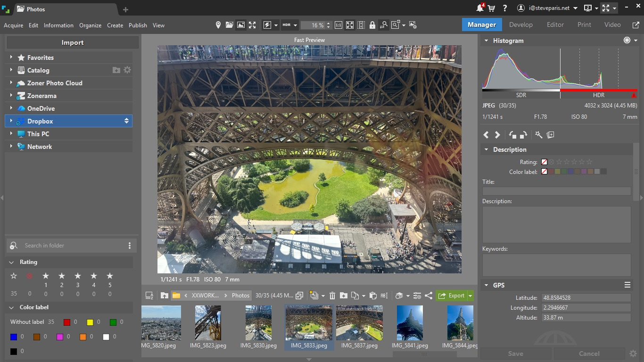Click the rotate left icon
Viewport: 644px width, 362px height.
513,135
